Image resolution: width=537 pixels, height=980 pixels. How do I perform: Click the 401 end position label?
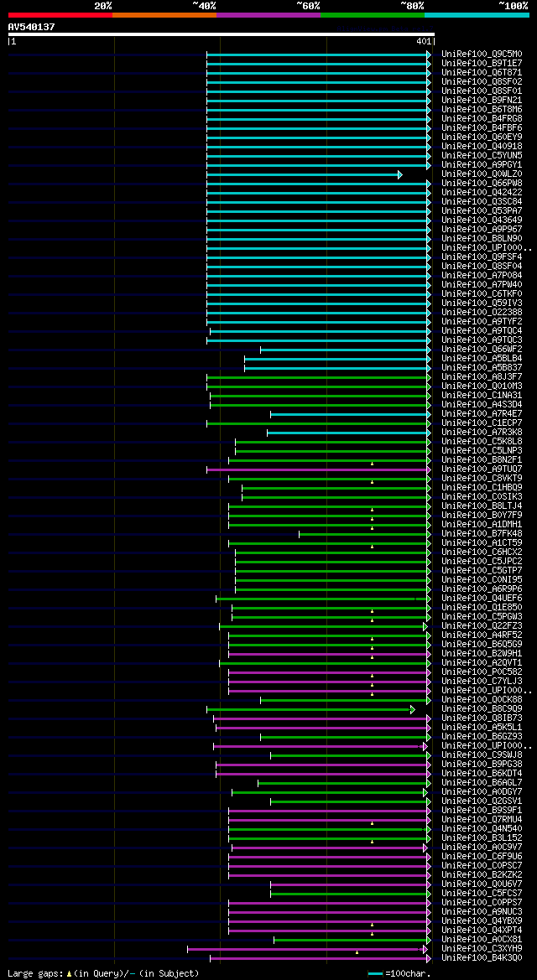(x=424, y=42)
